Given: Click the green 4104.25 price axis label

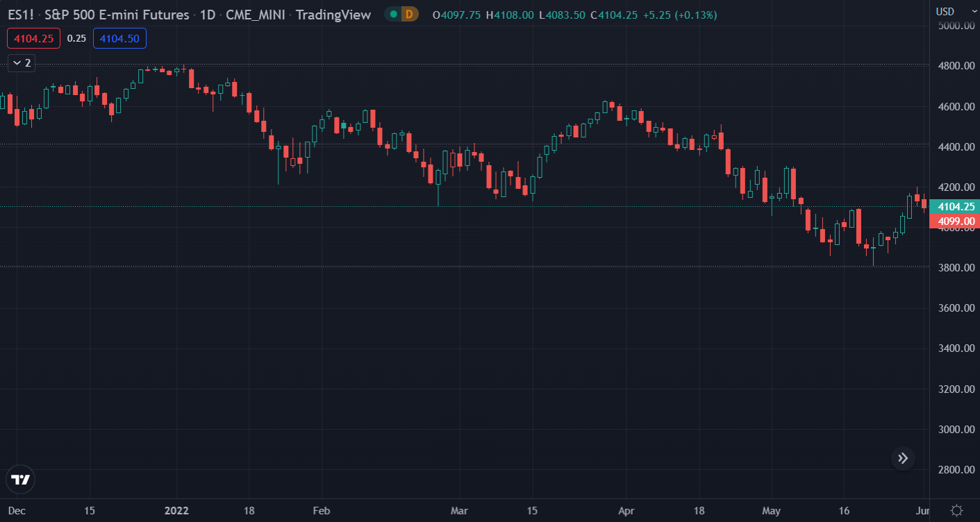Looking at the screenshot, I should (956, 207).
